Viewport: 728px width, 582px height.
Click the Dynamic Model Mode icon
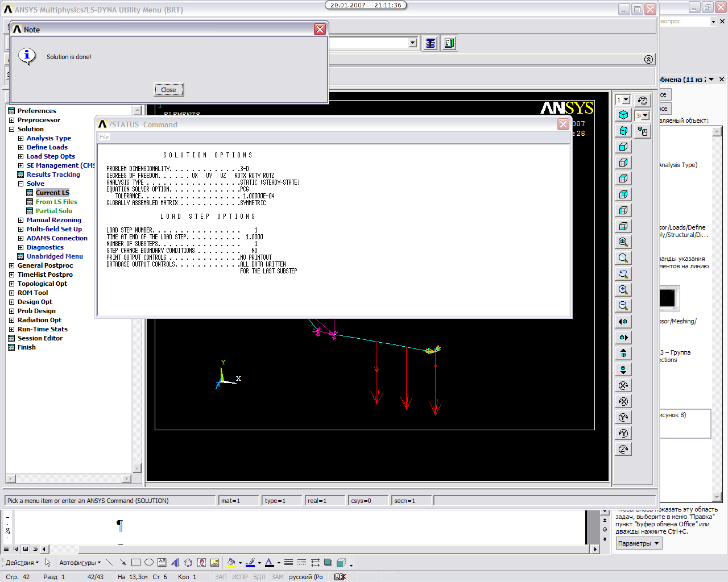click(643, 131)
